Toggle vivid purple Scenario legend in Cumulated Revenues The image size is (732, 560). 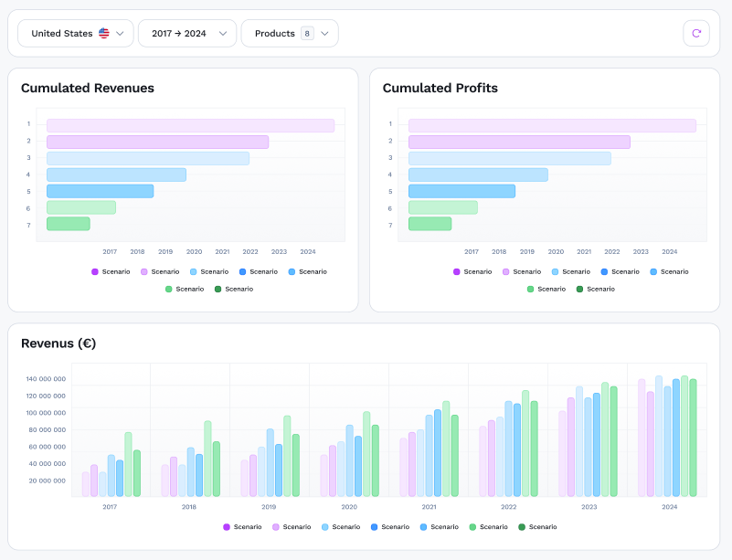pos(111,271)
